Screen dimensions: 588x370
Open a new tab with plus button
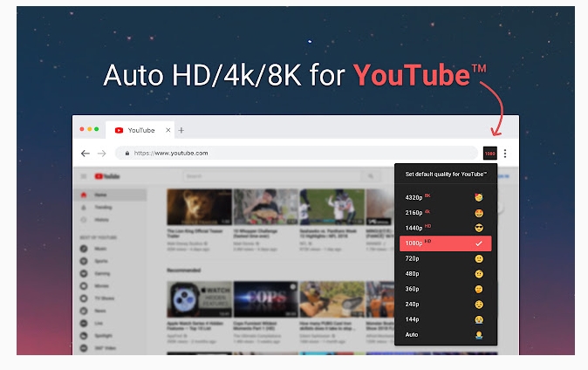[181, 130]
